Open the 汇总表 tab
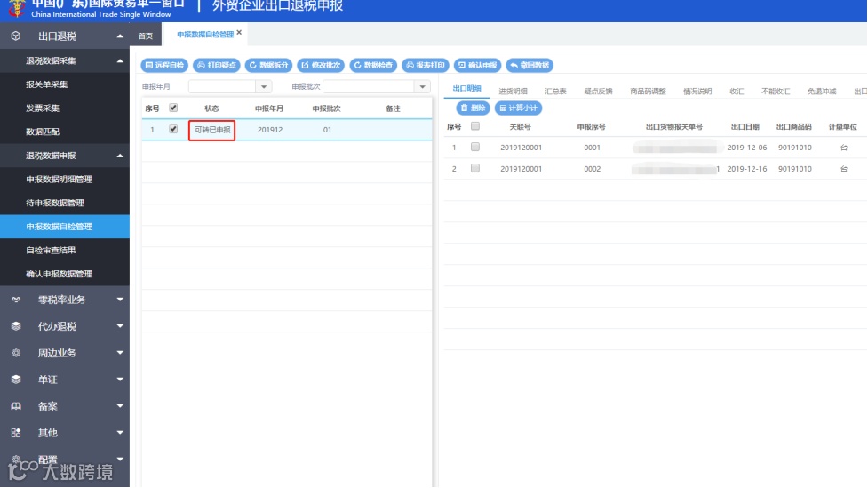This screenshot has width=868, height=488. (x=555, y=92)
